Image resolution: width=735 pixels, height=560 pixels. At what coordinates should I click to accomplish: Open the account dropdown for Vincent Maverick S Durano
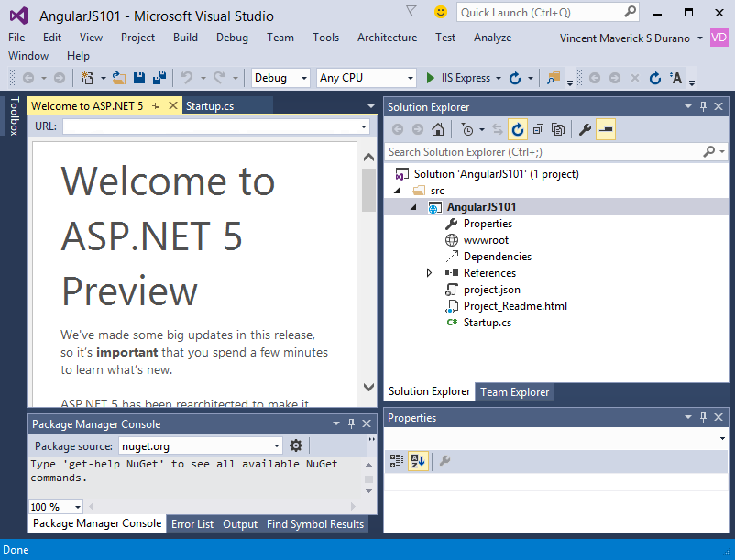click(x=700, y=38)
